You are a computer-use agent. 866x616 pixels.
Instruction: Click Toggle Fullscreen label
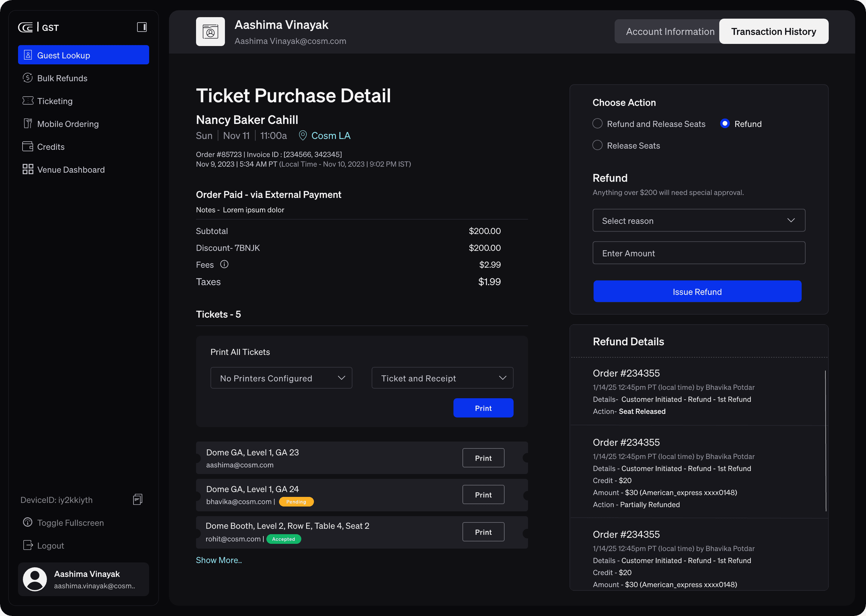(71, 523)
